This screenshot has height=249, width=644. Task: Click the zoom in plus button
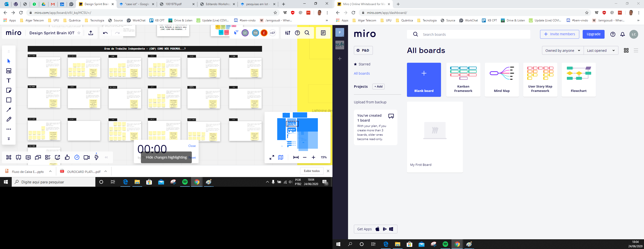click(x=313, y=157)
